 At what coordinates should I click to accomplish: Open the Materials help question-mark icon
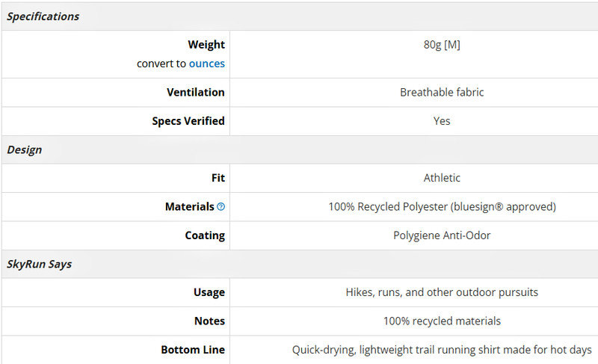pos(221,206)
